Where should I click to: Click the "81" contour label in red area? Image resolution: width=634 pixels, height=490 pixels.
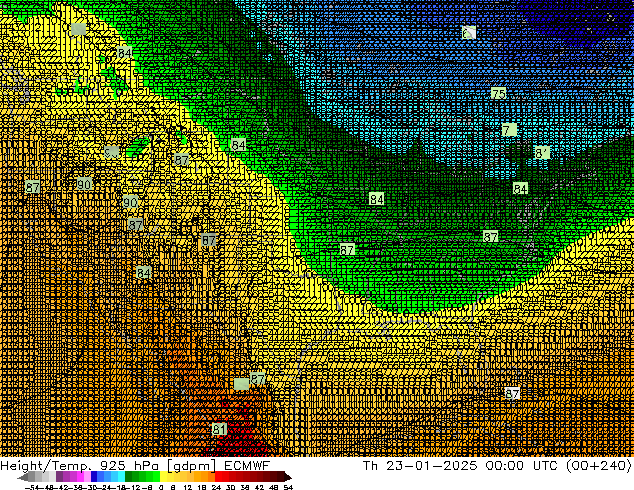pyautogui.click(x=219, y=429)
